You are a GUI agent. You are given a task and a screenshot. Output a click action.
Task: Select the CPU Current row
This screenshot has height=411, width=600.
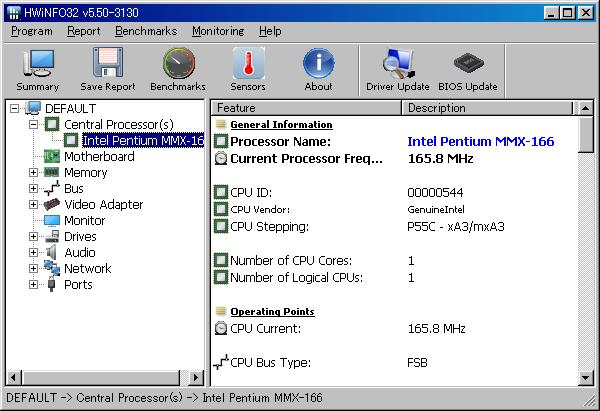(x=394, y=328)
